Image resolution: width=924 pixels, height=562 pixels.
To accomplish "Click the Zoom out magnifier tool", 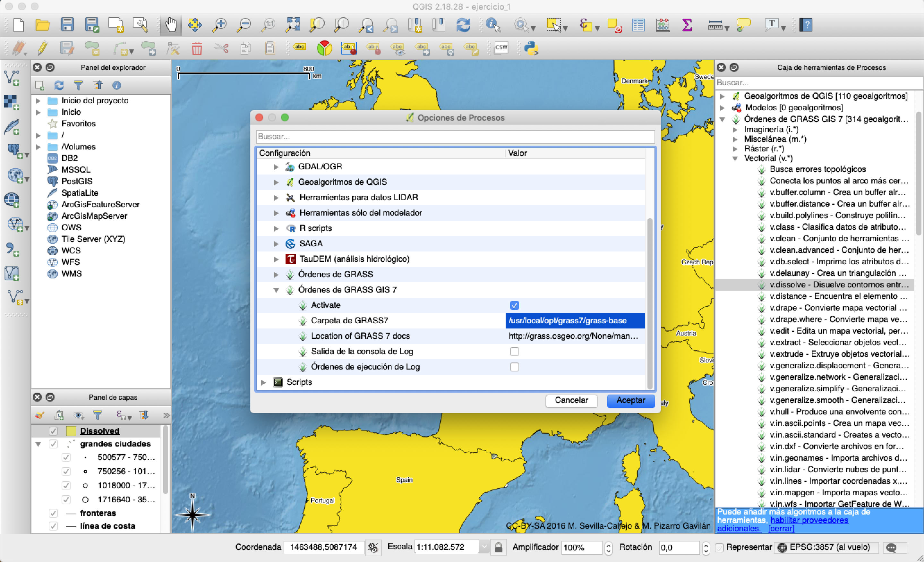I will click(x=244, y=25).
